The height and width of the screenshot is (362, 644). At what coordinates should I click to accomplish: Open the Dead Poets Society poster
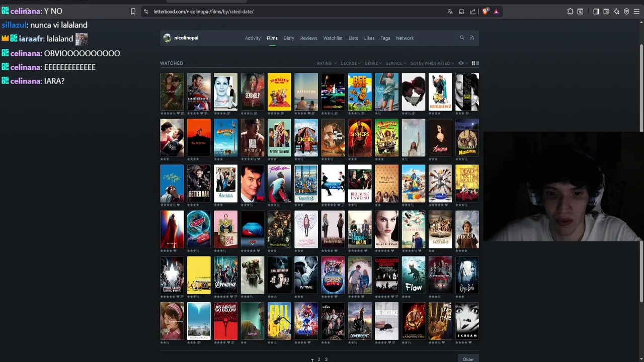(x=467, y=184)
